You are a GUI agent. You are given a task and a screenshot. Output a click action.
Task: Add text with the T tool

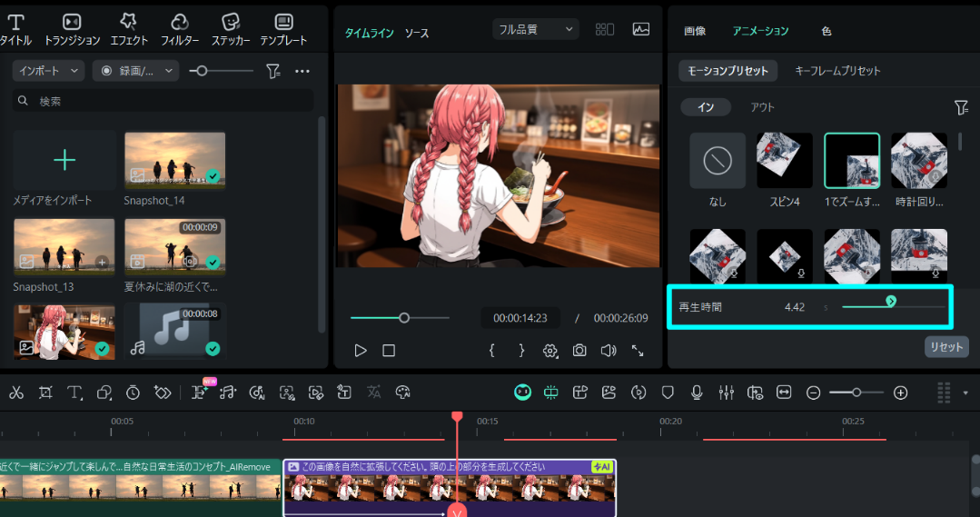click(x=74, y=393)
